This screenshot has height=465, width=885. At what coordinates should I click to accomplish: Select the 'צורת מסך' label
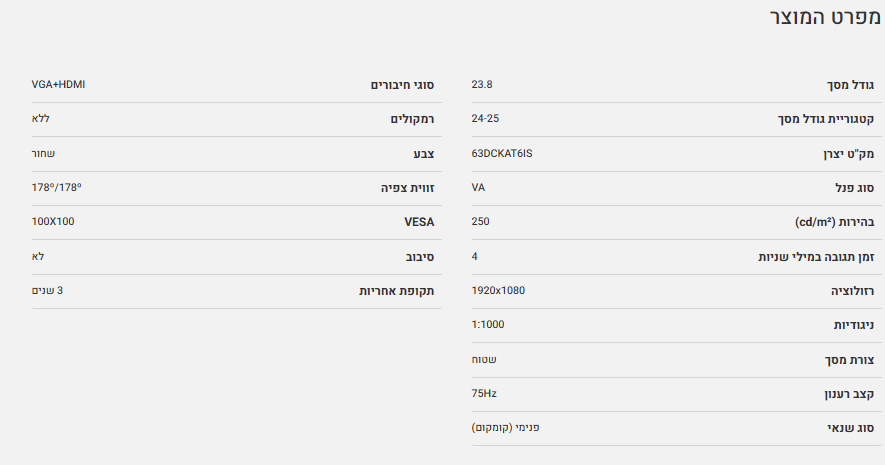click(848, 359)
